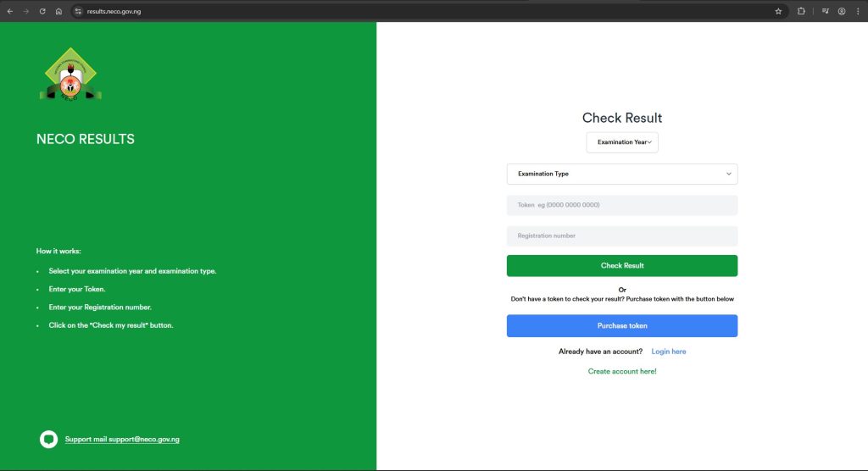Open the media control icon in toolbar
Viewport: 868px width, 471px height.
pos(825,11)
